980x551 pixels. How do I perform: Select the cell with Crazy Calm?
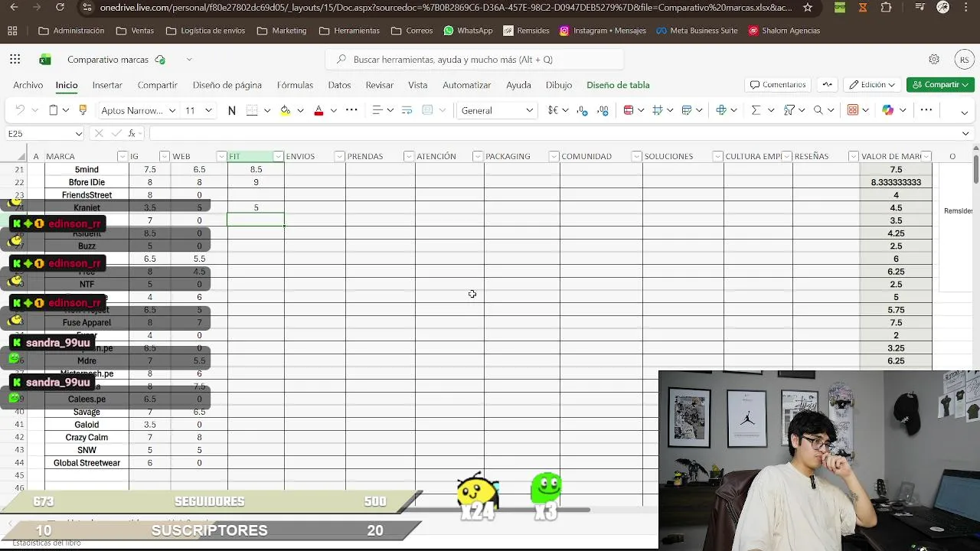(87, 437)
